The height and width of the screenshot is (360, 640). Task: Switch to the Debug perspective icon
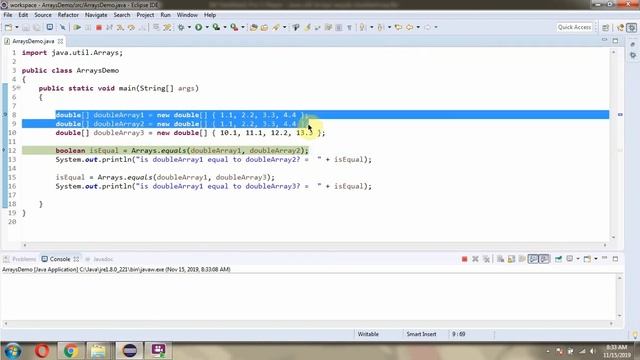tap(632, 27)
